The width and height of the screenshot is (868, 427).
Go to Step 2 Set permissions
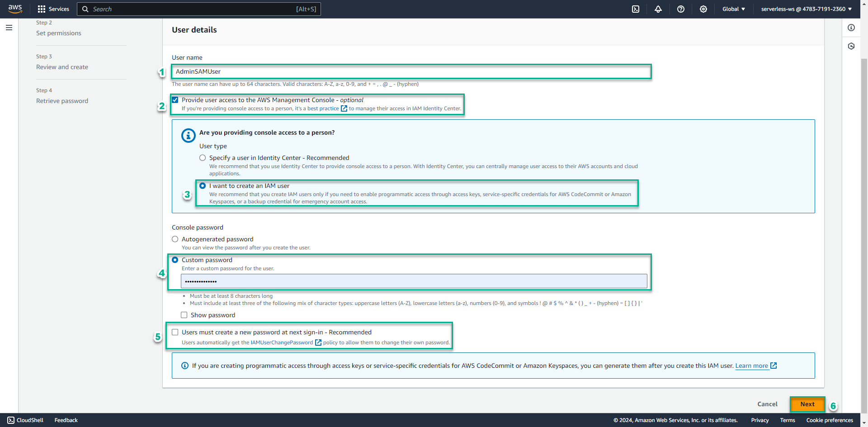(59, 33)
